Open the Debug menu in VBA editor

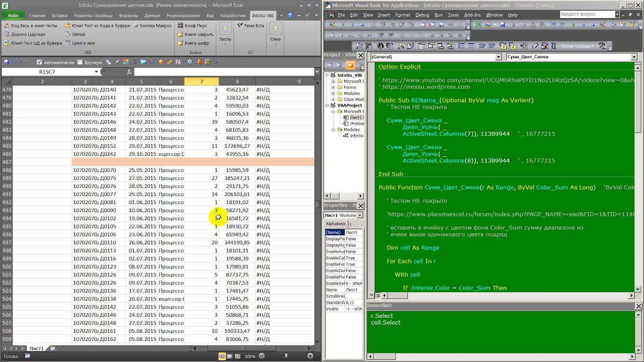point(422,15)
